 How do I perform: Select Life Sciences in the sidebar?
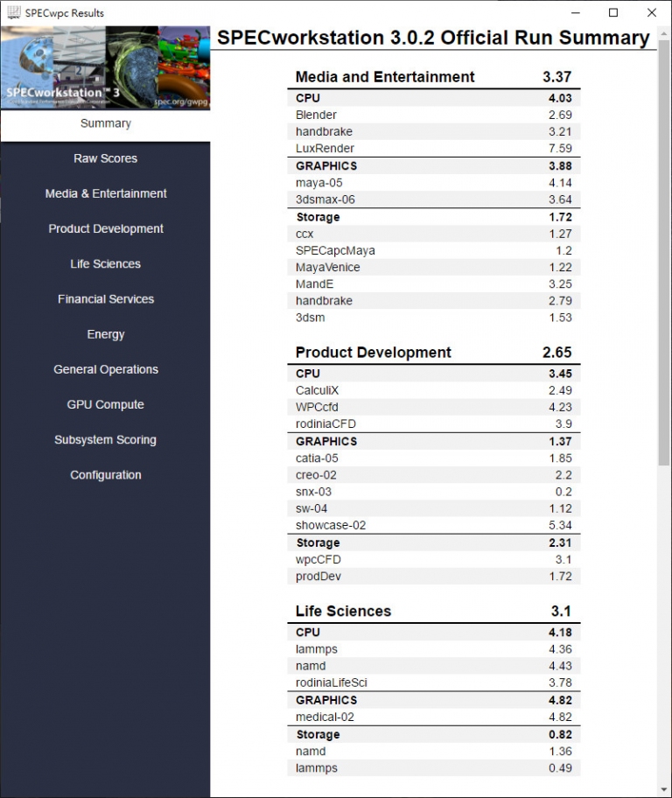point(105,263)
